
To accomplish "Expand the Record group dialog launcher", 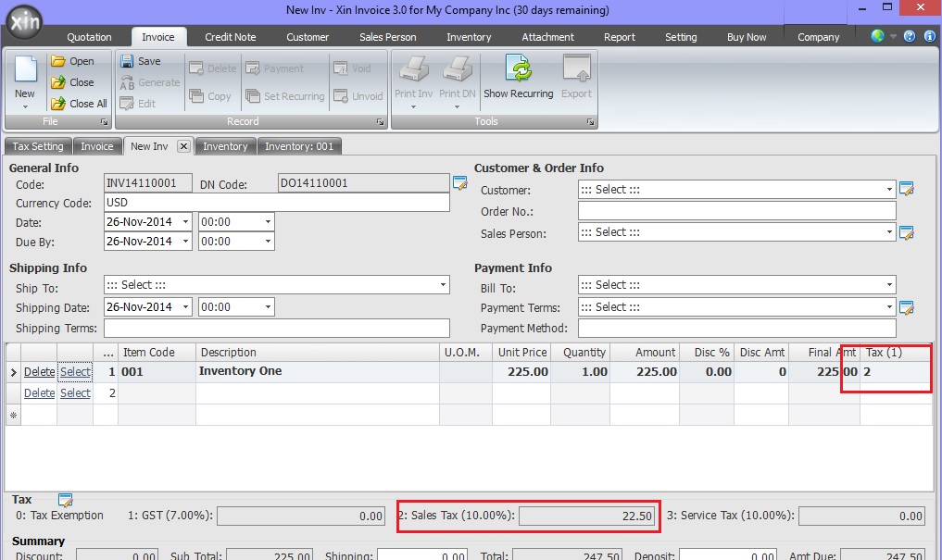I will (381, 122).
